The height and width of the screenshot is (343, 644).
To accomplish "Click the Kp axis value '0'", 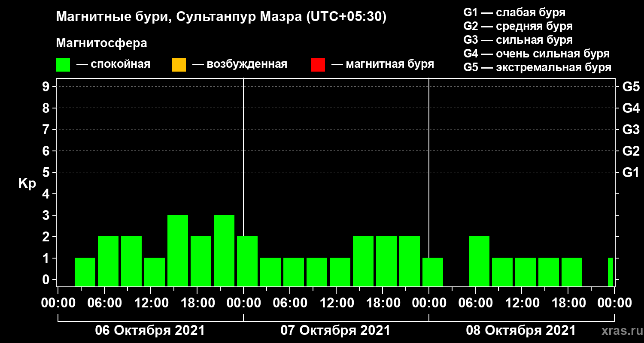I will click(x=47, y=280).
